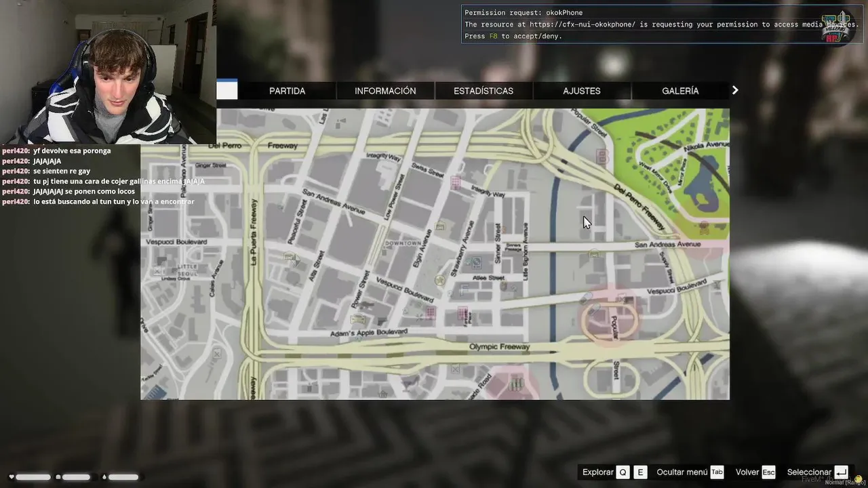This screenshot has height=488, width=868.
Task: Click the right arrow to show more tabs
Action: (735, 90)
